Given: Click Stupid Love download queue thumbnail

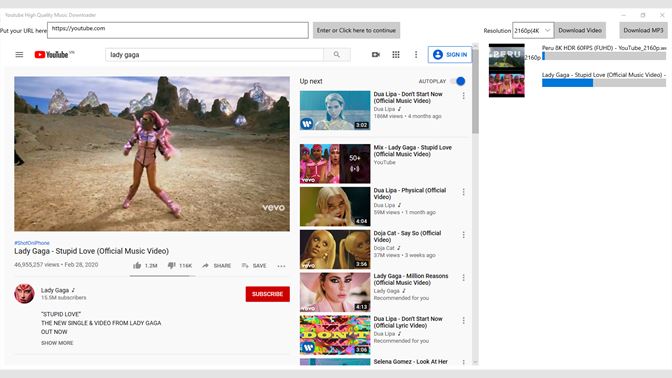Looking at the screenshot, I should point(507,84).
